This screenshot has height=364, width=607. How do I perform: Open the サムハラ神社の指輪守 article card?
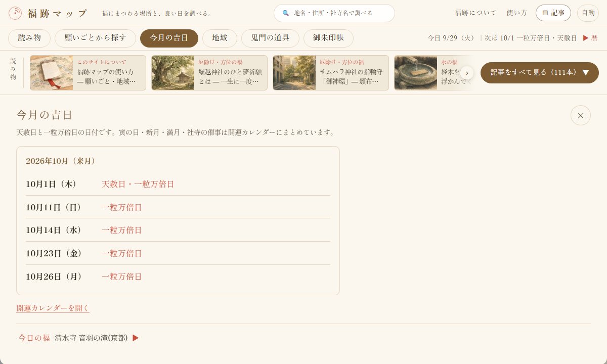[331, 73]
